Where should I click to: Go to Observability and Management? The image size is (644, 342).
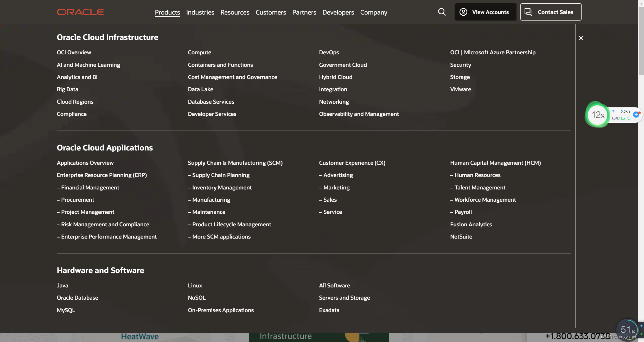pos(359,114)
